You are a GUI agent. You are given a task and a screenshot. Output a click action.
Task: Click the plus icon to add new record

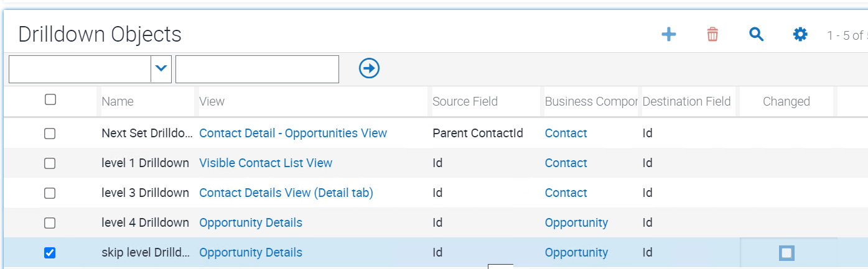pos(668,35)
